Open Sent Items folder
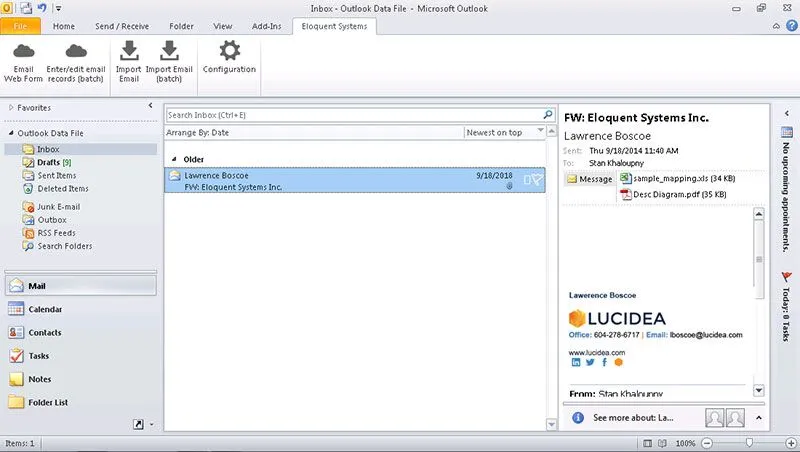The height and width of the screenshot is (452, 800). click(50, 175)
